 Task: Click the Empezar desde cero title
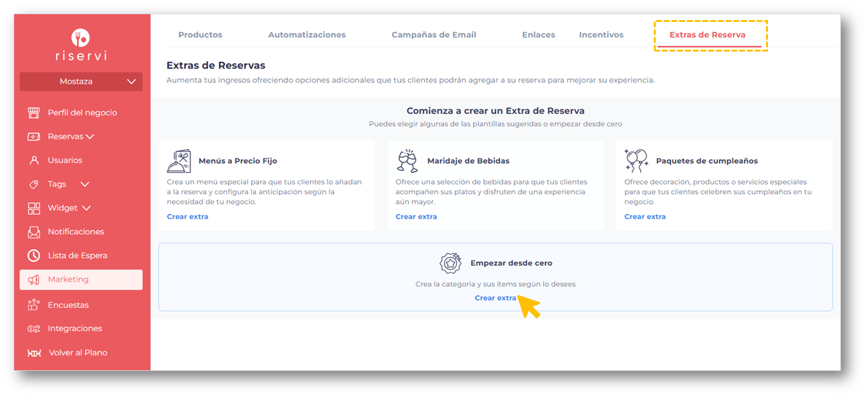point(511,263)
